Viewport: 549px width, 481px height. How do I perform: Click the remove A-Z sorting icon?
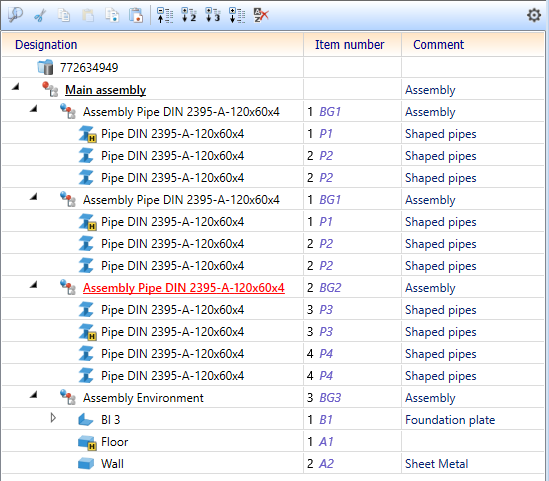(x=261, y=15)
